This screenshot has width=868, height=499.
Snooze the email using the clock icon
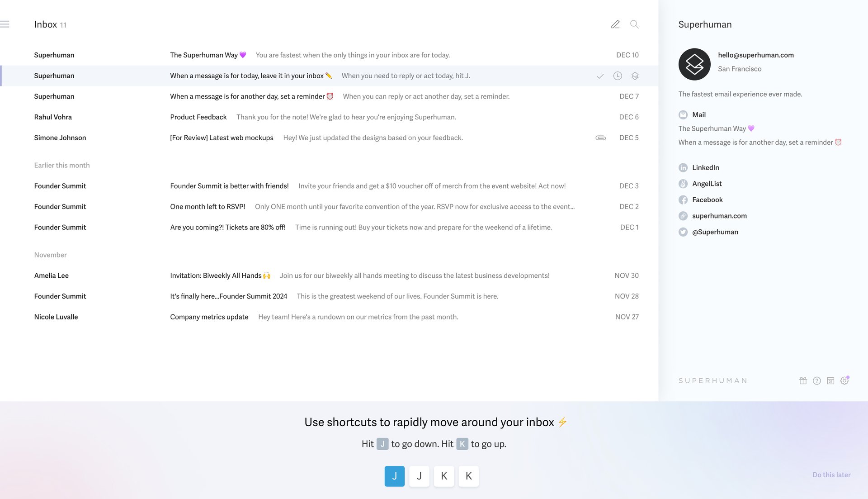pyautogui.click(x=618, y=76)
